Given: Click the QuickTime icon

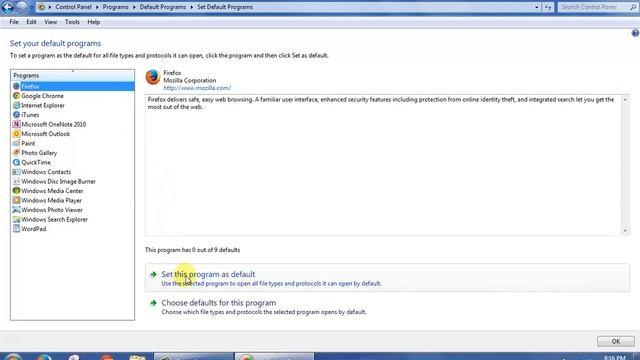Looking at the screenshot, I should click(16, 162).
